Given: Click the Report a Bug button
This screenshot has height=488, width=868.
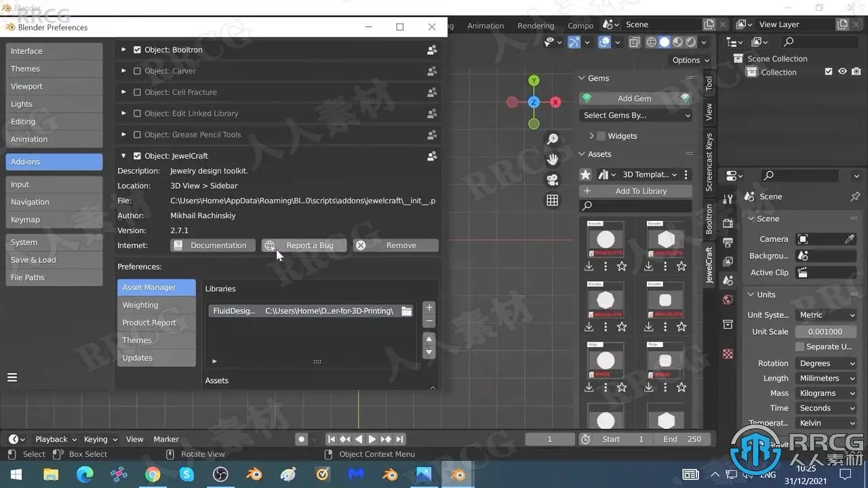Looking at the screenshot, I should 304,245.
